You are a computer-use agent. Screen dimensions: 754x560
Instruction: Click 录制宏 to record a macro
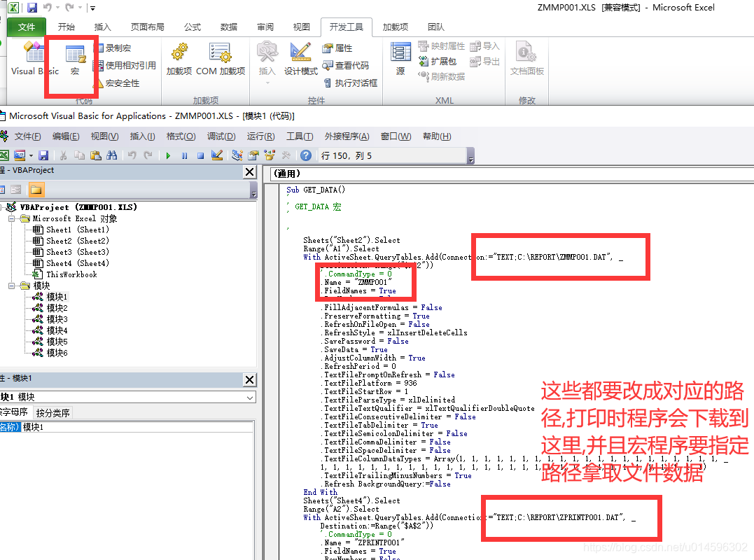point(113,48)
